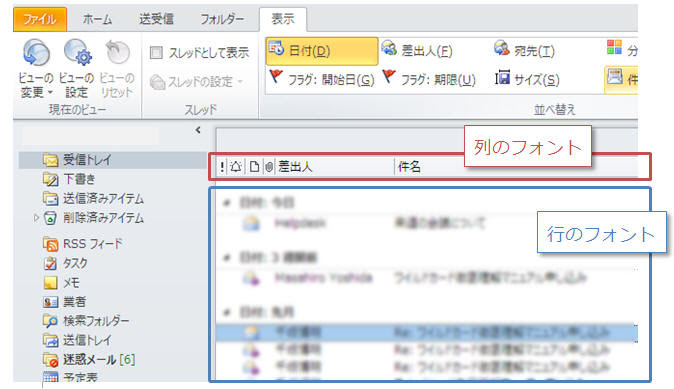
Task: Switch to the 送受信 ribbon tab
Action: [156, 19]
